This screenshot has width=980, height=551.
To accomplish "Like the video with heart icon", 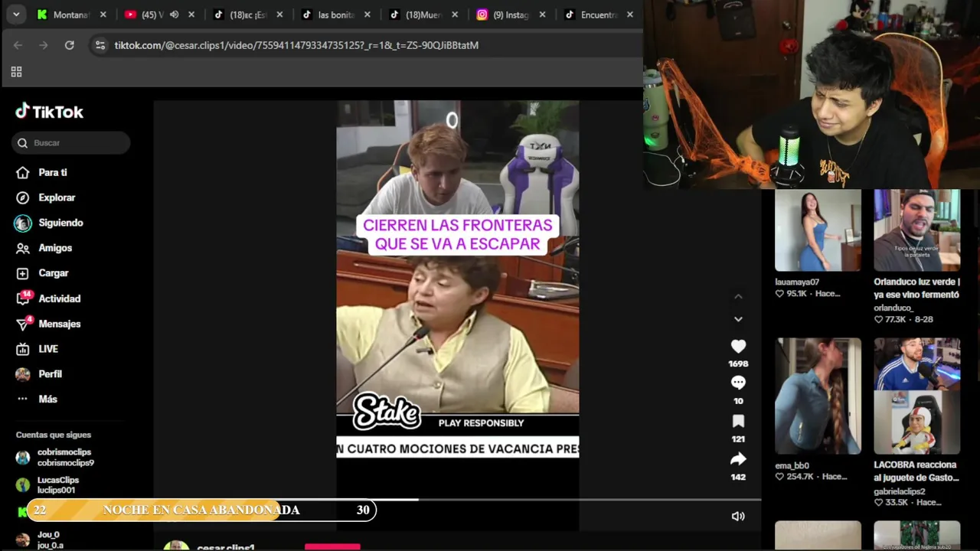I will [x=738, y=347].
